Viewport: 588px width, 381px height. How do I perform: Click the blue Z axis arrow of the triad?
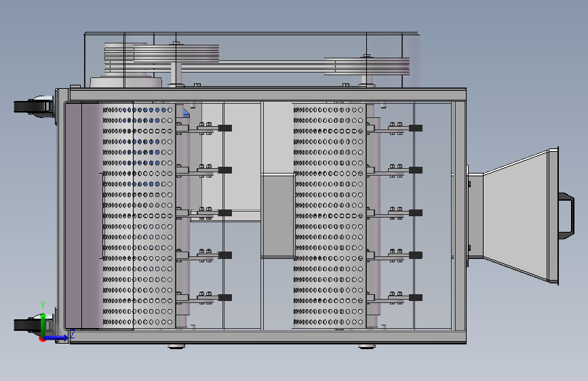tap(56, 338)
